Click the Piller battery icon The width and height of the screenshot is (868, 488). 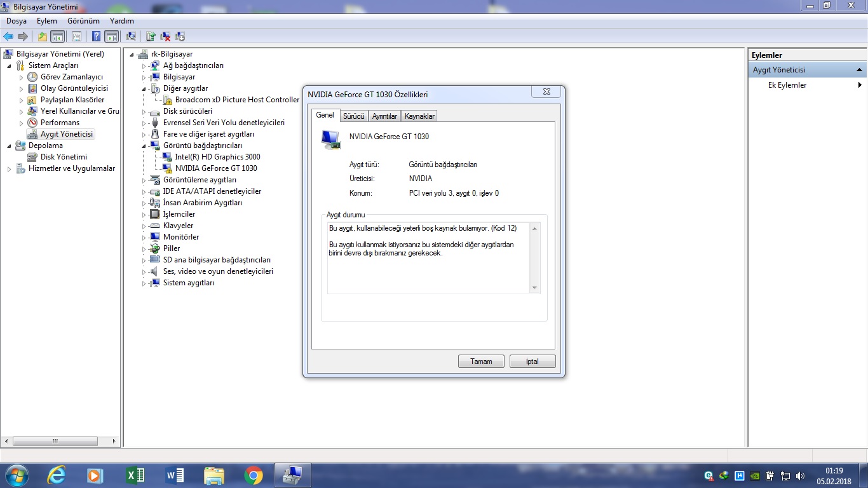(155, 248)
